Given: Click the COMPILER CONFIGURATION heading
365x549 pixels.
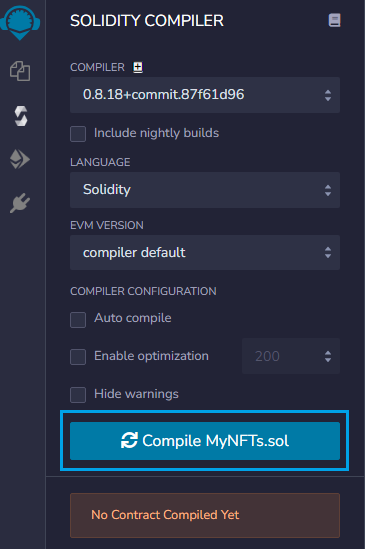Looking at the screenshot, I should 143,291.
